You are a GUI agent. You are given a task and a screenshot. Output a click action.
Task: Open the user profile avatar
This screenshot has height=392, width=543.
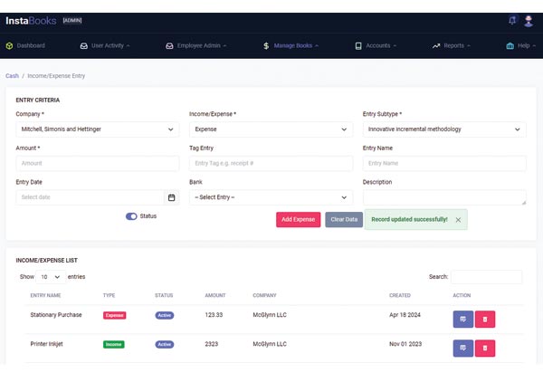[x=529, y=20]
